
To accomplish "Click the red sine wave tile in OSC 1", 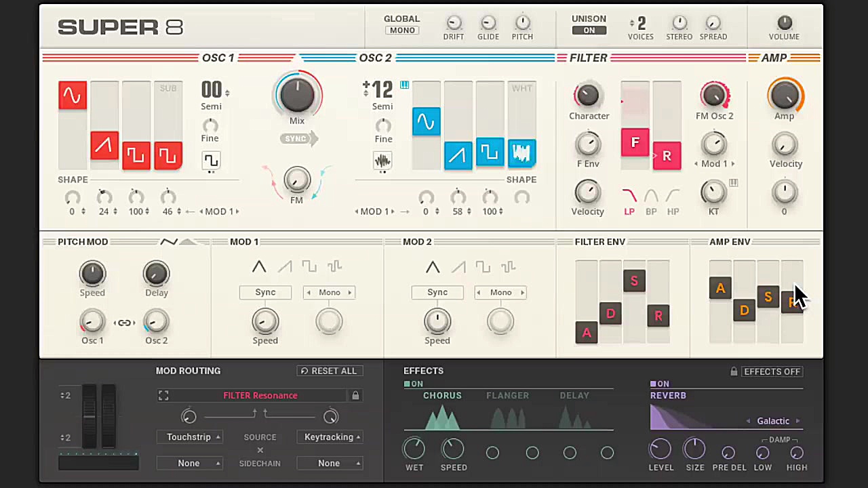I will click(x=73, y=96).
